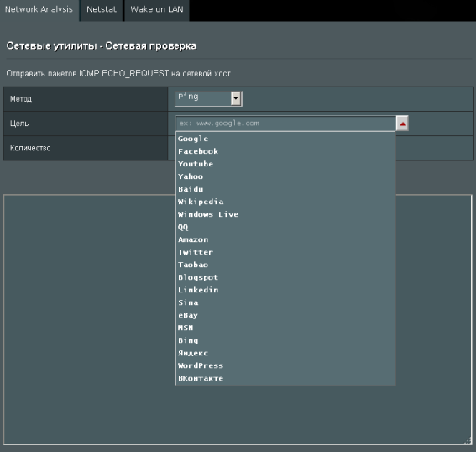
Task: Click the Цель row label
Action: (19, 124)
